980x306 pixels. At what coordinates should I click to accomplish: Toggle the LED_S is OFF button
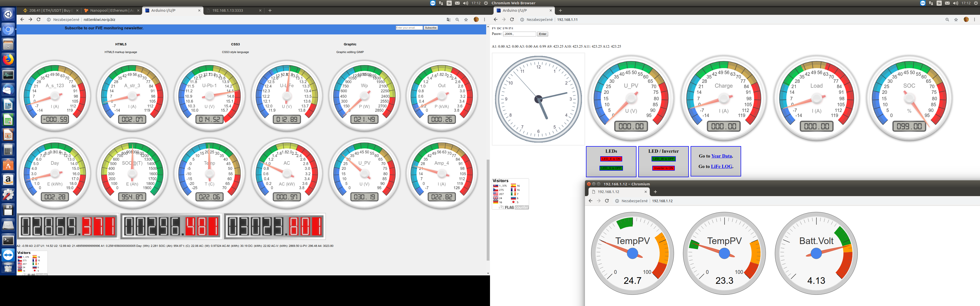(x=611, y=168)
